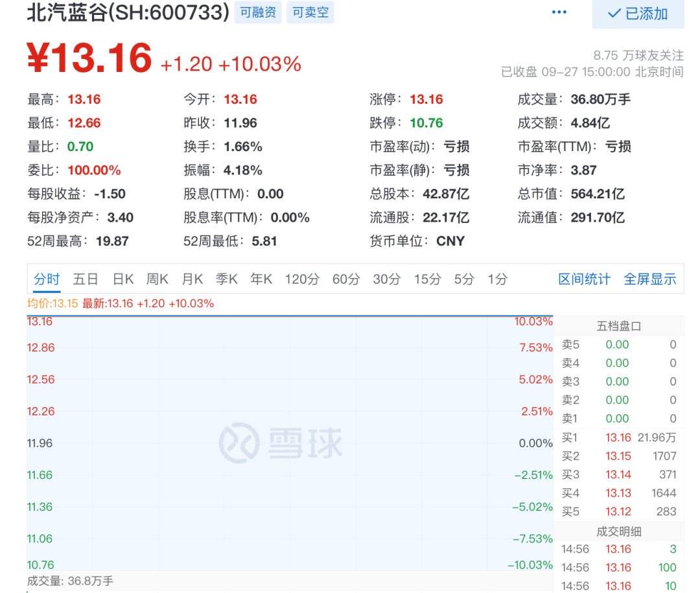
Task: Select the 季K chart tab
Action: 226,279
